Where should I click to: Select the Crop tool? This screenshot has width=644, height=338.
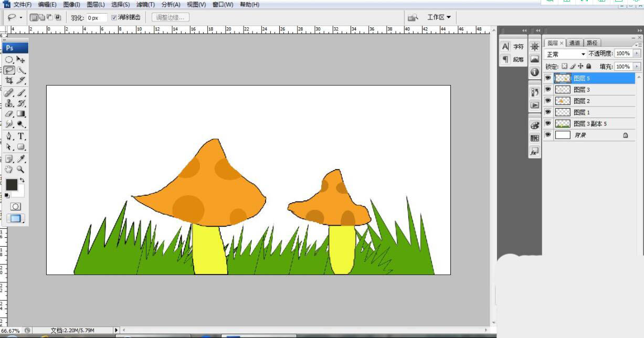[9, 80]
